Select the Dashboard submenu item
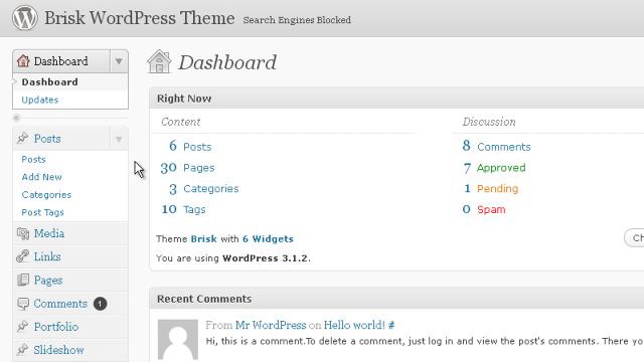 [x=50, y=82]
